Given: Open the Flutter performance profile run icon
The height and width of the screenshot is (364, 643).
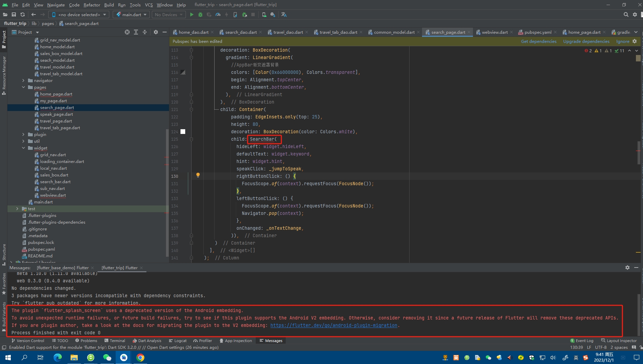Looking at the screenshot, I should [x=218, y=15].
